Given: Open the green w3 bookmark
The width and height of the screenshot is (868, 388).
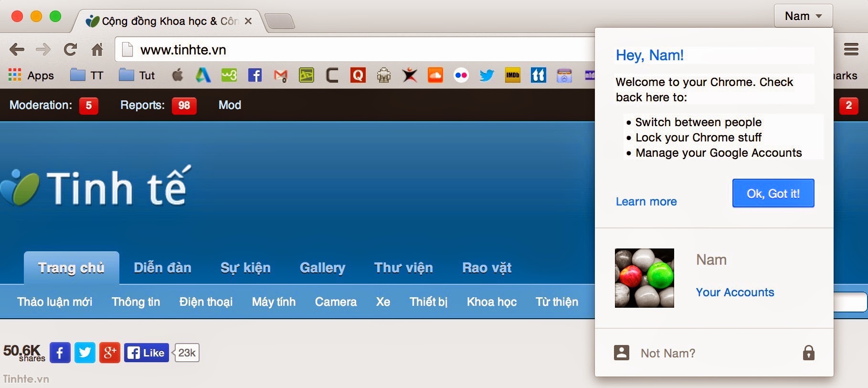Looking at the screenshot, I should pyautogui.click(x=229, y=75).
